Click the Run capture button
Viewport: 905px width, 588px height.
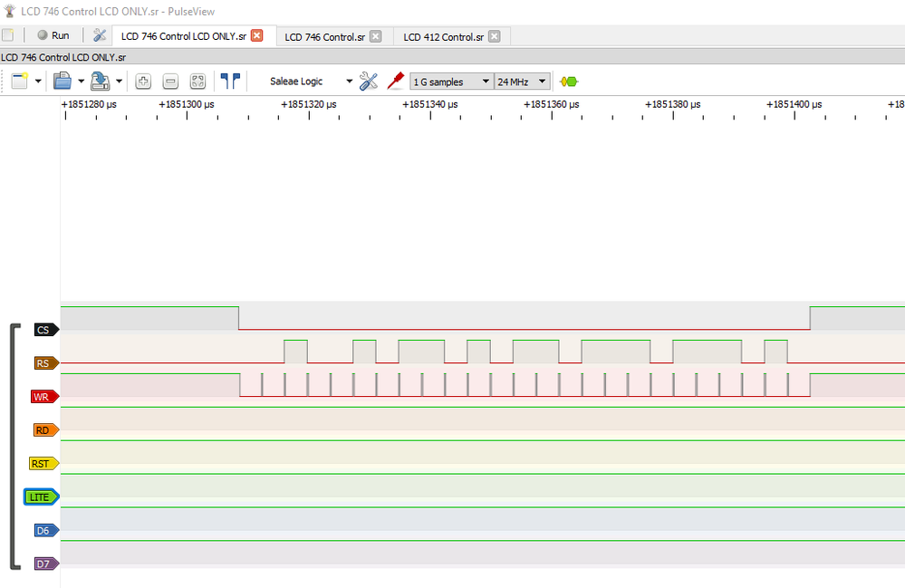pyautogui.click(x=53, y=35)
